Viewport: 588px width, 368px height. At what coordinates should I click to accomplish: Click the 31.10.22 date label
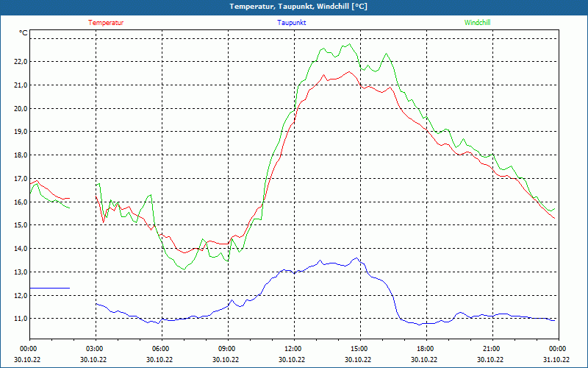pos(556,359)
